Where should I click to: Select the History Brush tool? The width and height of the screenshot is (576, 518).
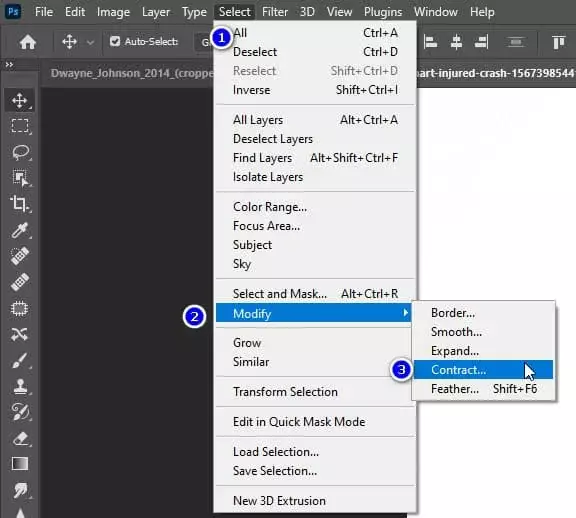[20, 412]
